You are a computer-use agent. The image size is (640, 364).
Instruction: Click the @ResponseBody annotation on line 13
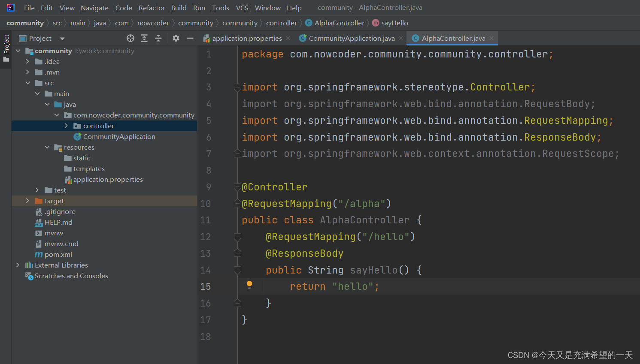tap(304, 253)
